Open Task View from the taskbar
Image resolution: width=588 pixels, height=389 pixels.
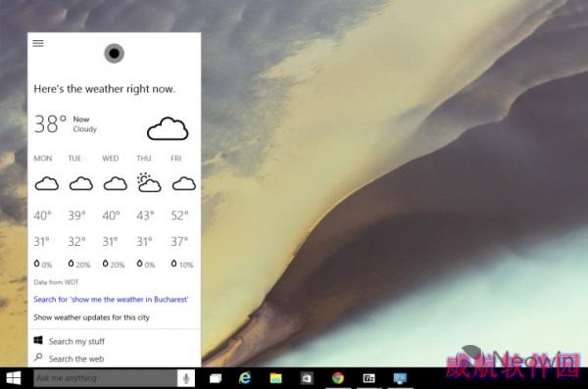coord(216,378)
